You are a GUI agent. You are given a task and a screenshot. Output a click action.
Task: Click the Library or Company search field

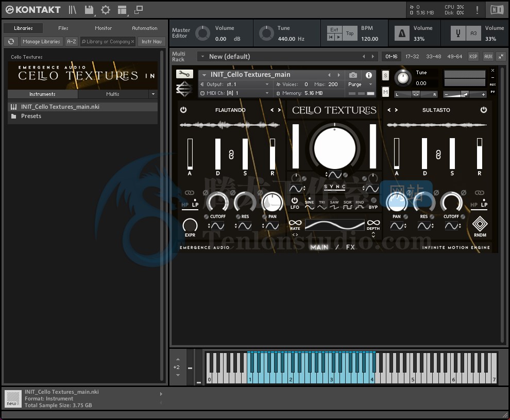tap(108, 41)
